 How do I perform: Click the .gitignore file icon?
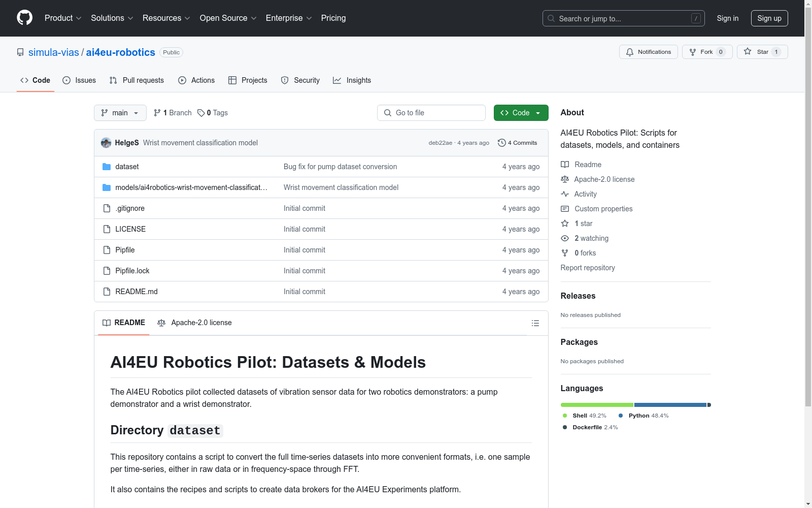107,208
